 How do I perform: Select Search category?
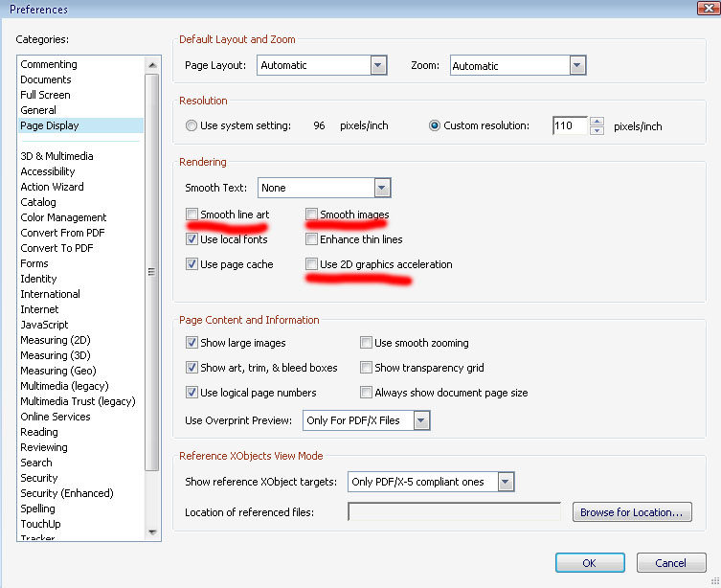pyautogui.click(x=36, y=463)
